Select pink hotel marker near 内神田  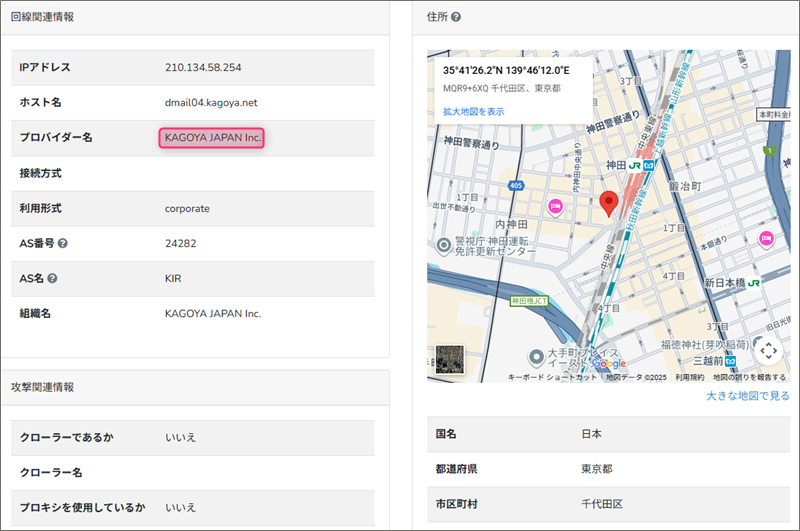click(x=555, y=206)
